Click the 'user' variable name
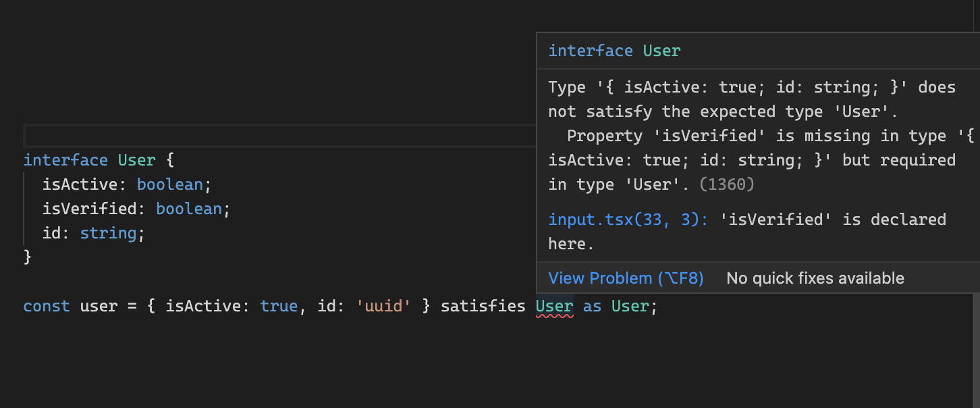This screenshot has width=980, height=408. coord(99,307)
